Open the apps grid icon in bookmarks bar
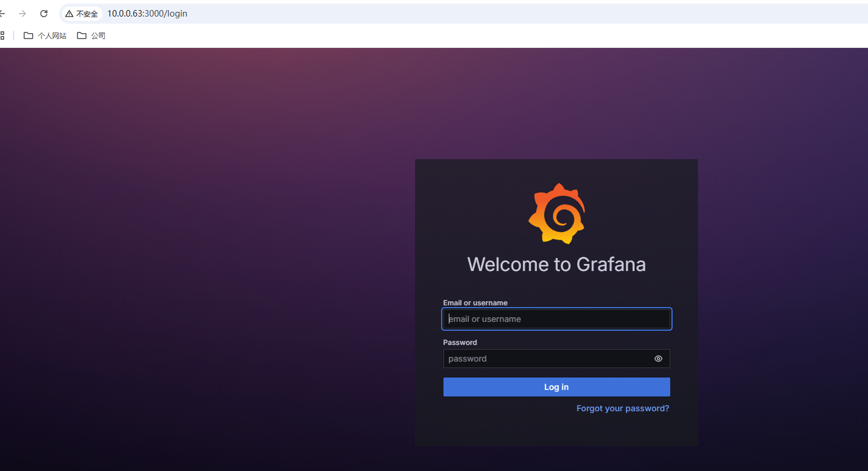 click(2, 36)
